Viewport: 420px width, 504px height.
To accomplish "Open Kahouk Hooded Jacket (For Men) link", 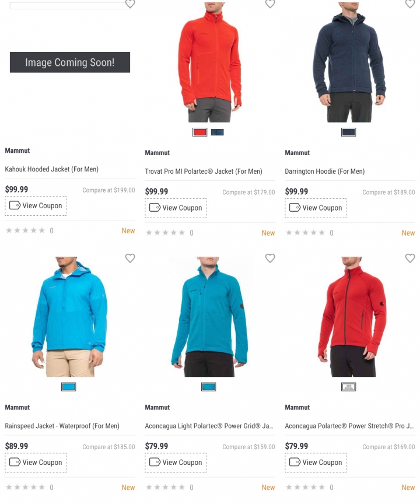I will pos(52,169).
